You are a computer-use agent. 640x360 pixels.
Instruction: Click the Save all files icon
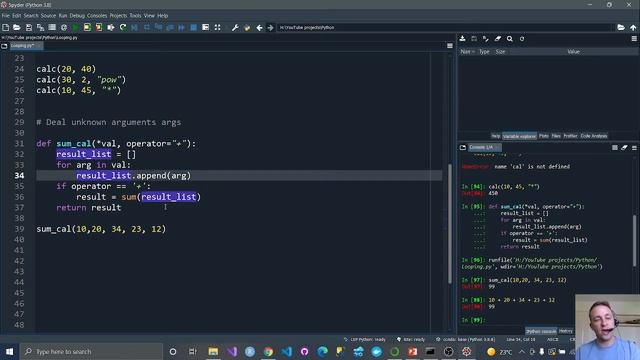40,28
